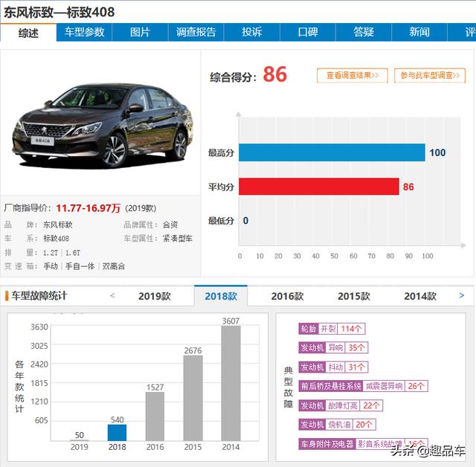Click the 11.77-16.97万 price text
The height and width of the screenshot is (467, 476).
click(x=88, y=208)
